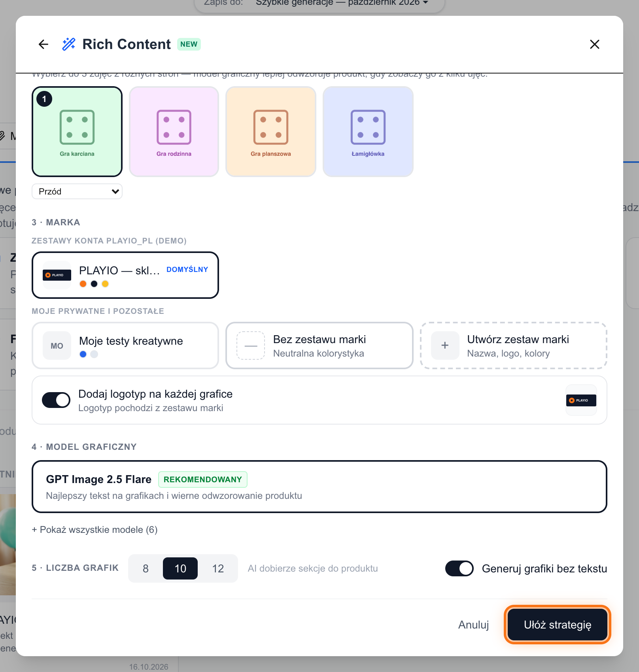Click the REKOMENDOWANY badge

[x=203, y=479]
